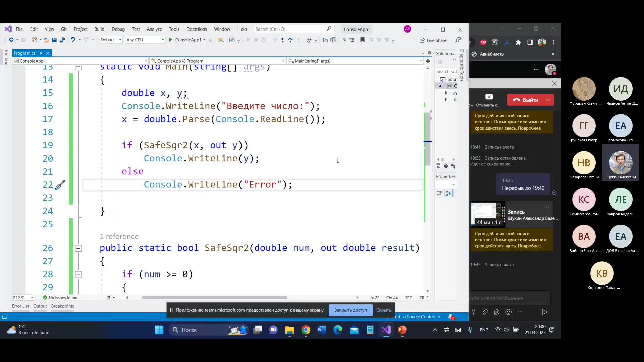This screenshot has height=362, width=644.
Task: Click editor settings gear icon
Action: pyautogui.click(x=429, y=53)
